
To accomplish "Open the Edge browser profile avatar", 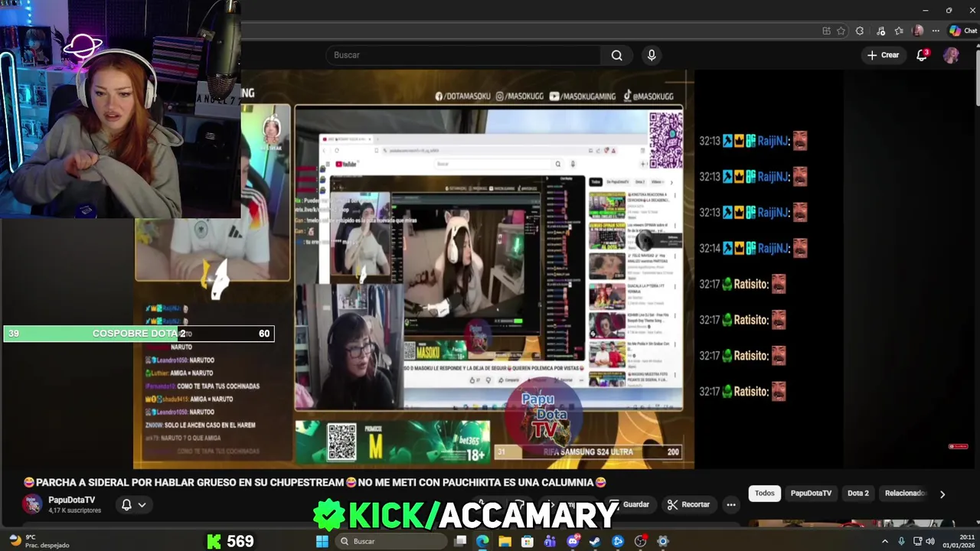I will pos(918,31).
